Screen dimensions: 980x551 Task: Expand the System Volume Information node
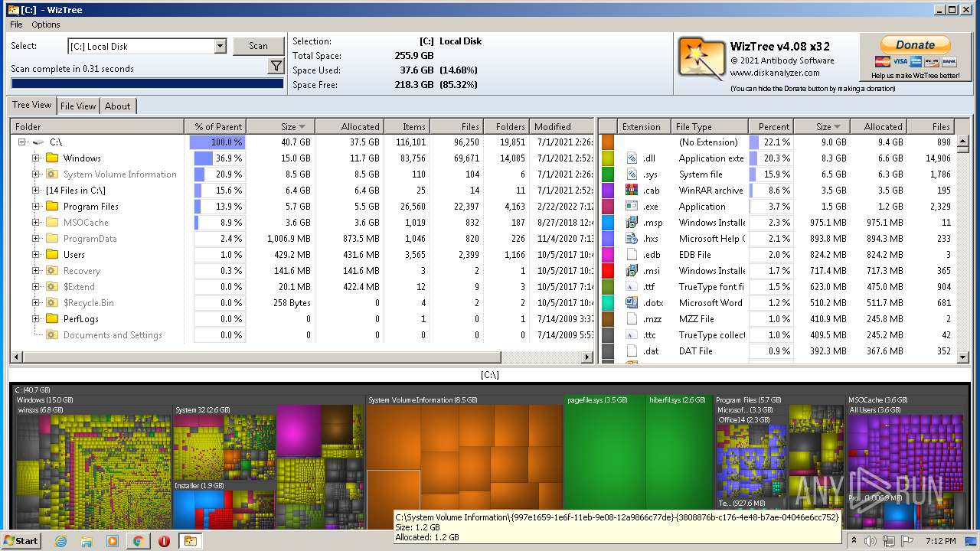[x=36, y=174]
